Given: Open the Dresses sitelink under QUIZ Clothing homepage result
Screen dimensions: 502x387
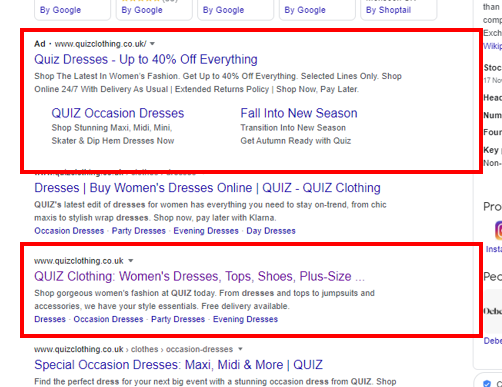Looking at the screenshot, I should (50, 319).
